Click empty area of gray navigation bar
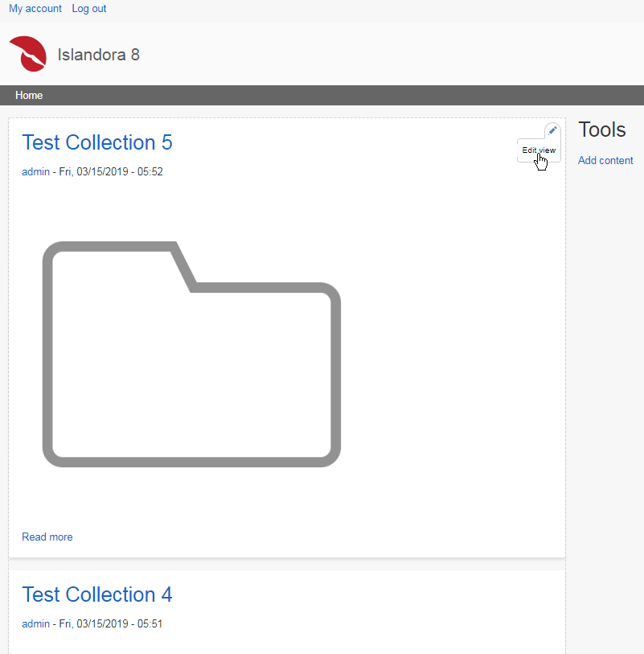Image resolution: width=644 pixels, height=654 pixels. click(x=322, y=95)
